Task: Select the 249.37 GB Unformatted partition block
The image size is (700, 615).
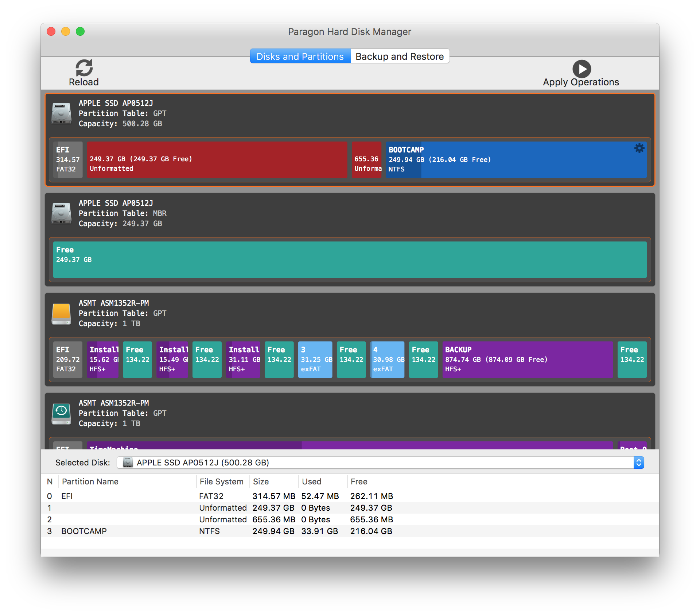Action: (x=217, y=159)
